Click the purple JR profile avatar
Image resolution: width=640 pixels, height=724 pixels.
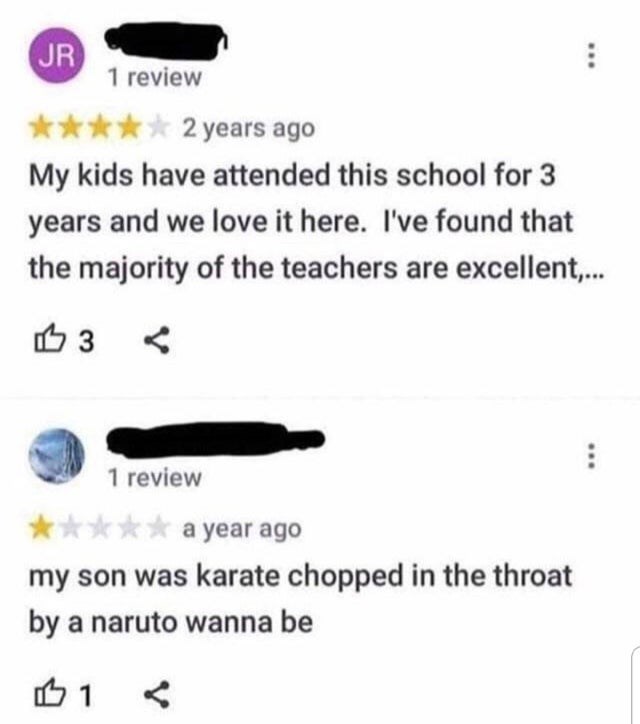point(57,55)
